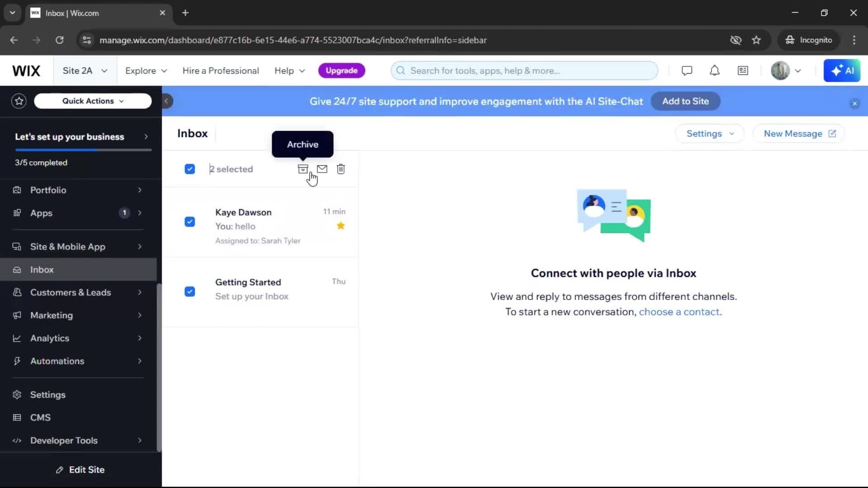Open Settings in the sidebar
This screenshot has width=868, height=488.
click(x=78, y=395)
